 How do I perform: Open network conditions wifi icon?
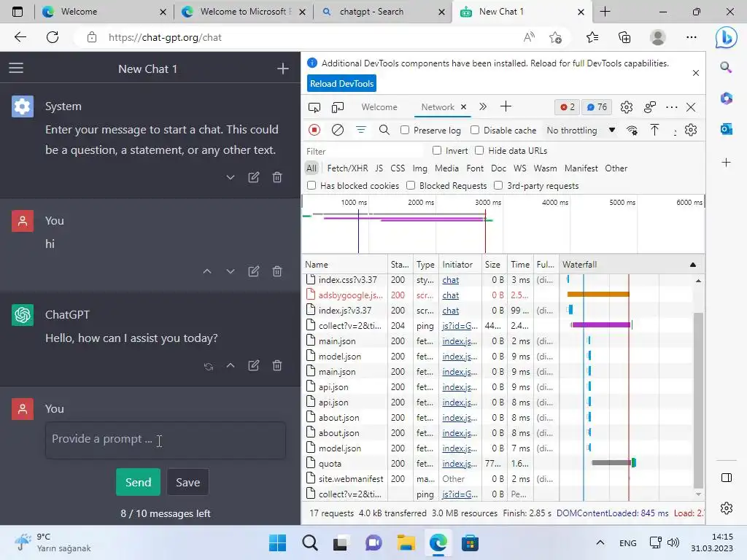point(632,131)
